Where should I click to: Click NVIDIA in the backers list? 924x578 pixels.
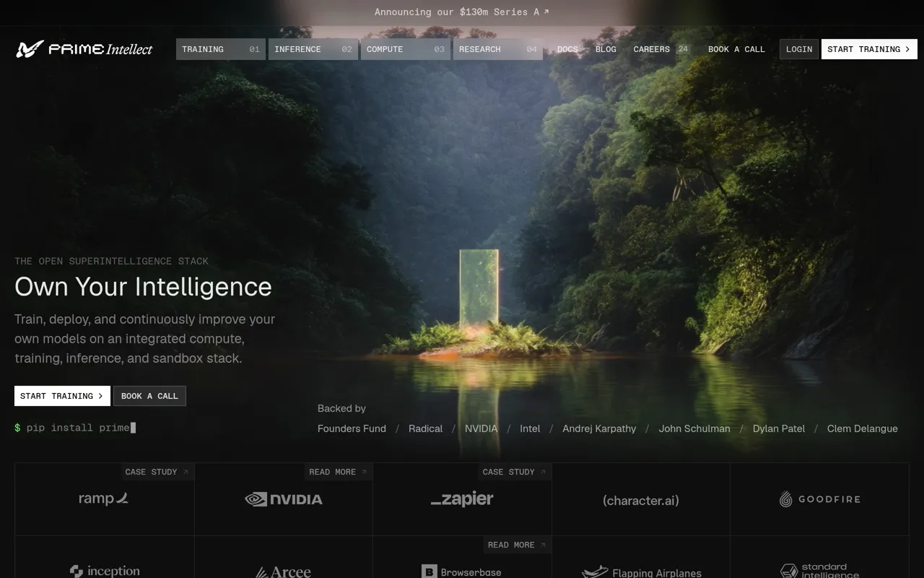pos(481,428)
